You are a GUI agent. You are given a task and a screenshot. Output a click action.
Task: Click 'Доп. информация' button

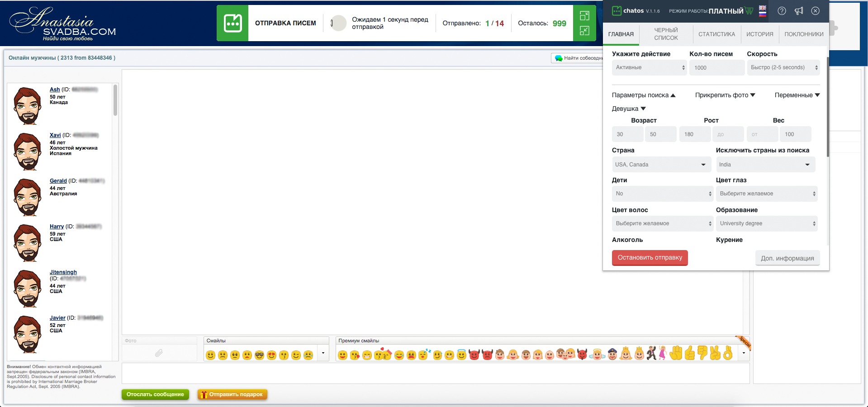tap(787, 258)
